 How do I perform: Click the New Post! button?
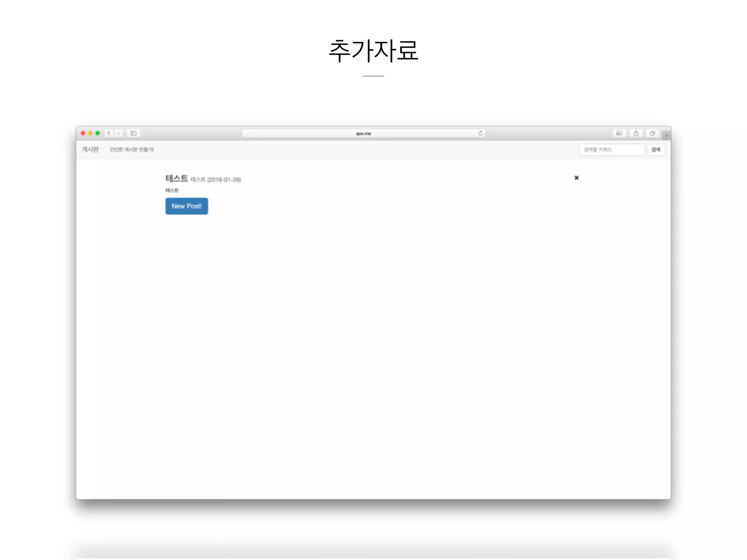pos(187,206)
